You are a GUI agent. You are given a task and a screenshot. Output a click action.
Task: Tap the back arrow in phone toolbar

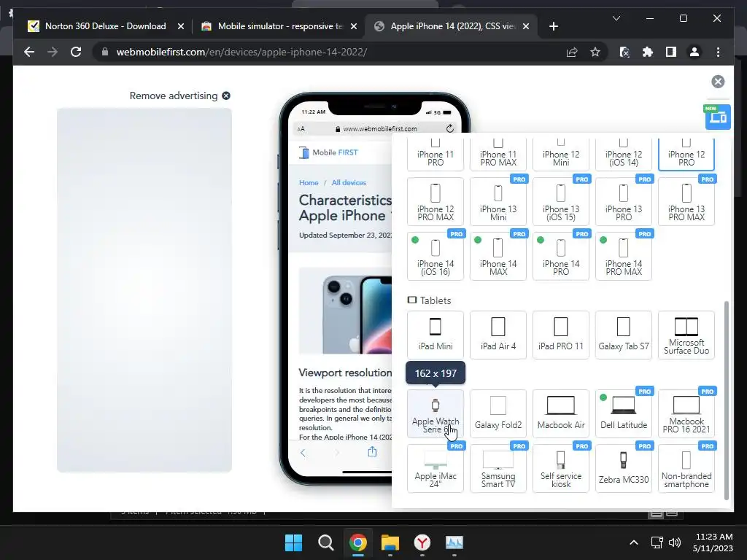coord(303,452)
